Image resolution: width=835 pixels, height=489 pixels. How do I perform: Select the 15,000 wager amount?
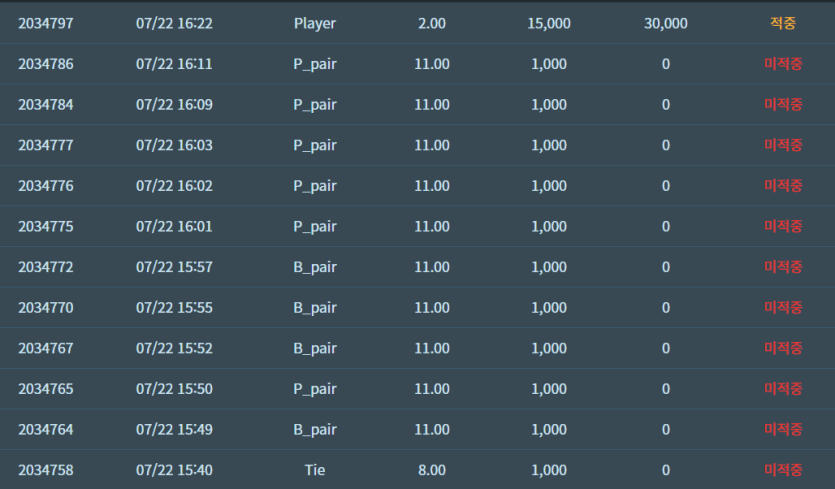[549, 23]
